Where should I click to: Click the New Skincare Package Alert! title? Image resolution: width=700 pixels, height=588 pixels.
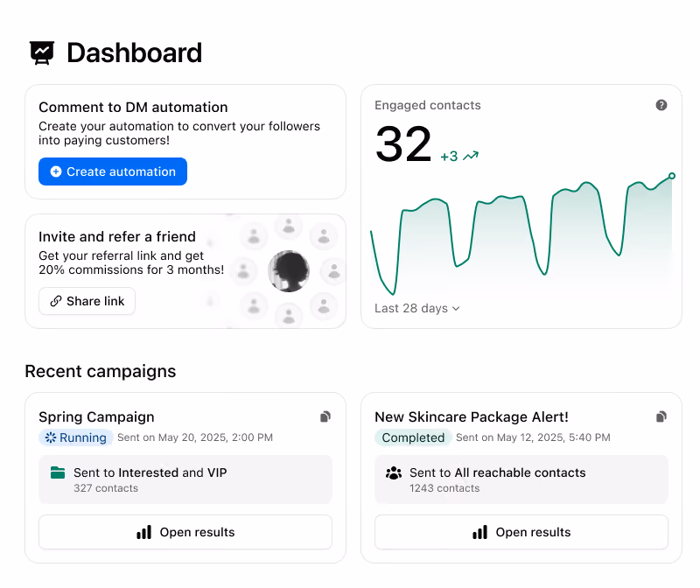point(472,416)
